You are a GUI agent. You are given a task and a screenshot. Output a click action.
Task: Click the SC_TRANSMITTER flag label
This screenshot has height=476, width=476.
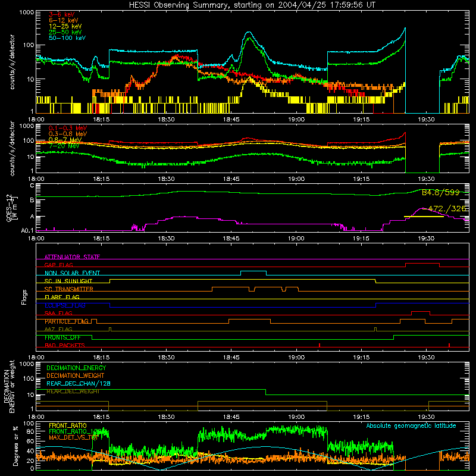tap(69, 289)
